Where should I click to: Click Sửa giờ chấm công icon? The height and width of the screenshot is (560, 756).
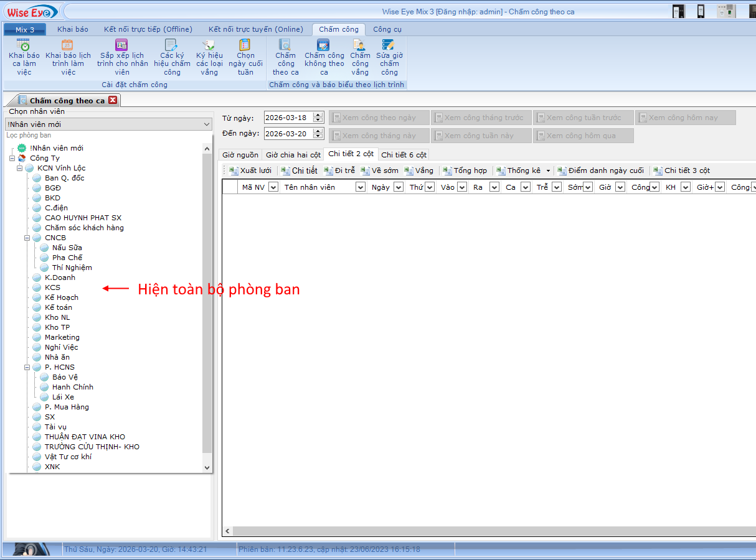(389, 45)
